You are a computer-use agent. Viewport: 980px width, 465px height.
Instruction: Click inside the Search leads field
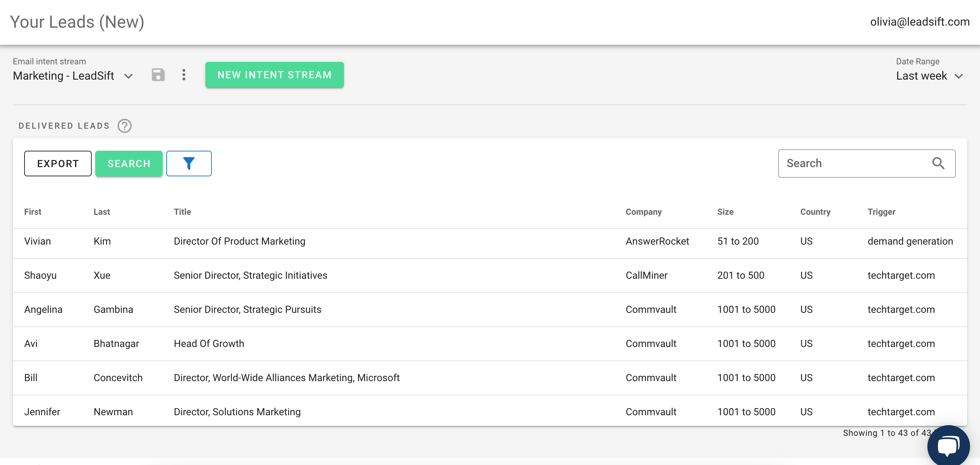coord(849,163)
